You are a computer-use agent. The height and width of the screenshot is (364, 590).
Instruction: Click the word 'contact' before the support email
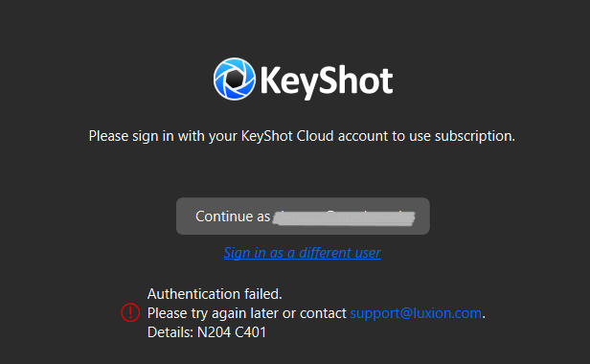pos(323,313)
